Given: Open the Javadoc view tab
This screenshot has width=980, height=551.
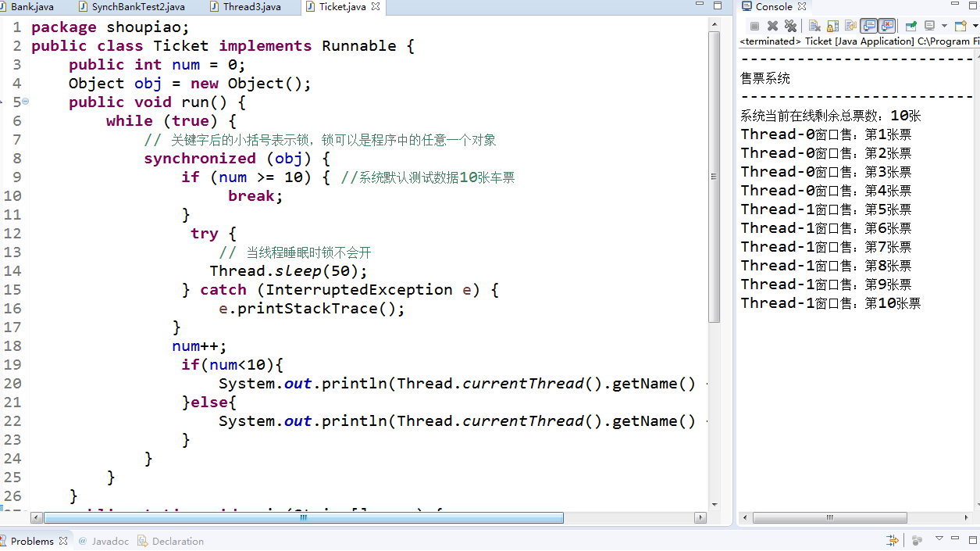Looking at the screenshot, I should (103, 541).
